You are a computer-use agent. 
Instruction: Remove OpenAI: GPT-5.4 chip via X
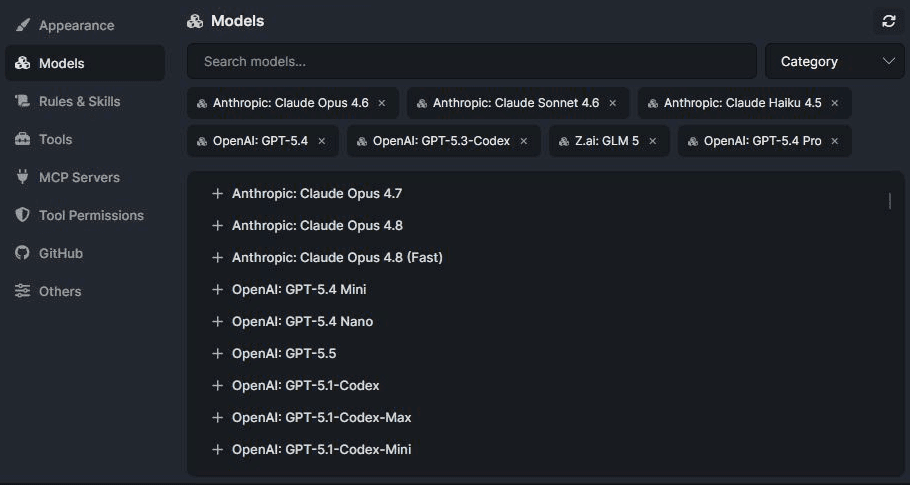point(322,141)
